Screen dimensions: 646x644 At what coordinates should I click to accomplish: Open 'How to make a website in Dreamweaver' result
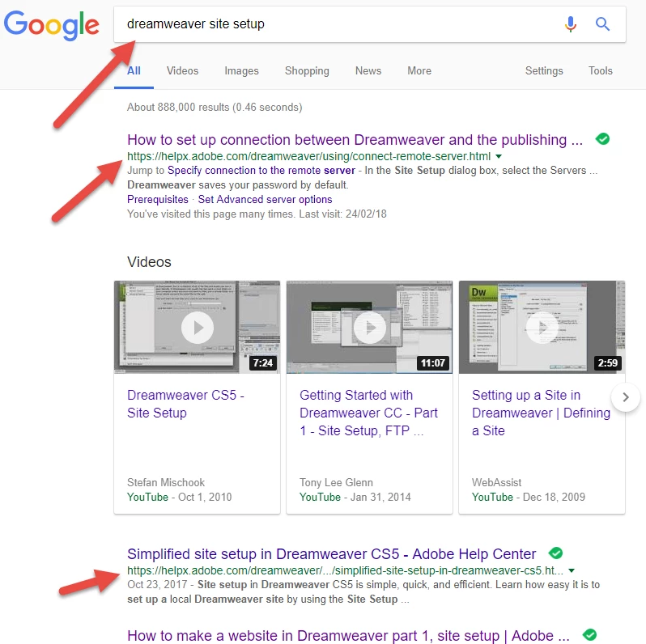[348, 636]
